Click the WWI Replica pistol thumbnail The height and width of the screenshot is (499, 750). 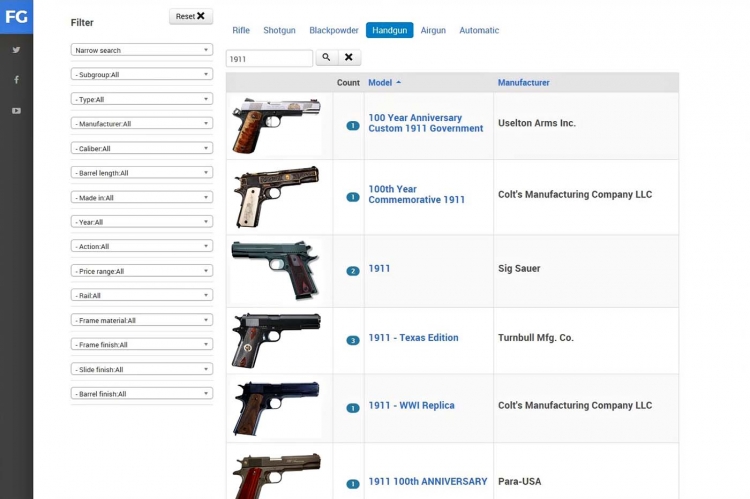pyautogui.click(x=276, y=408)
